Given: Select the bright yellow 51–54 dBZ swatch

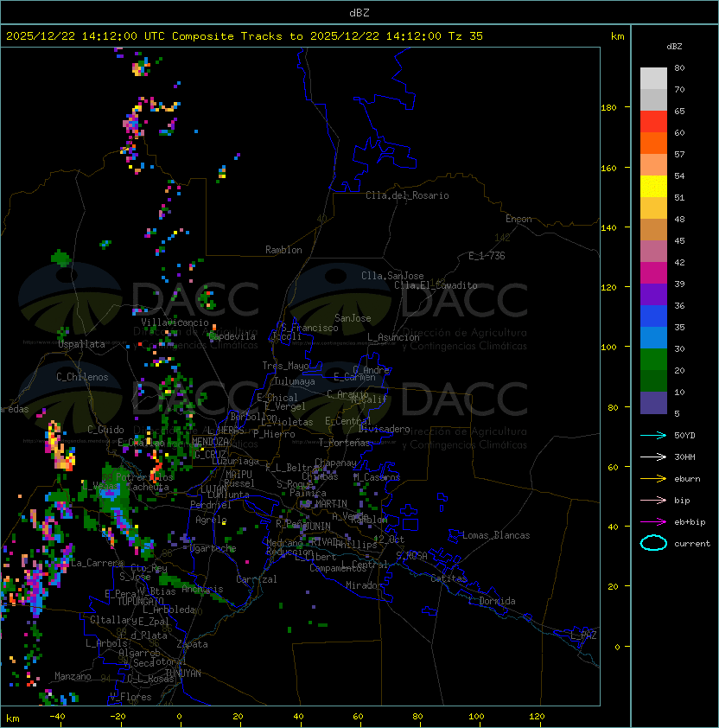Looking at the screenshot, I should tap(653, 187).
